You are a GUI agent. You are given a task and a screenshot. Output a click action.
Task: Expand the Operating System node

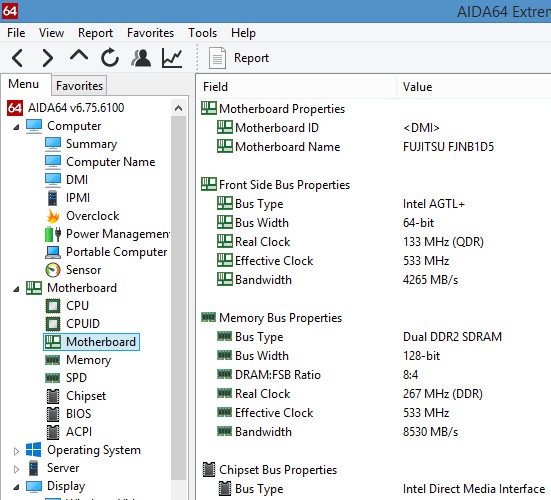(x=16, y=451)
